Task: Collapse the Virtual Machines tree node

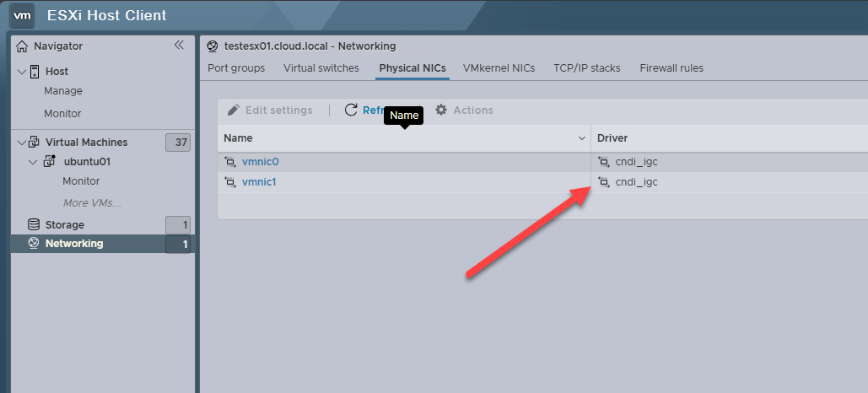Action: [22, 143]
